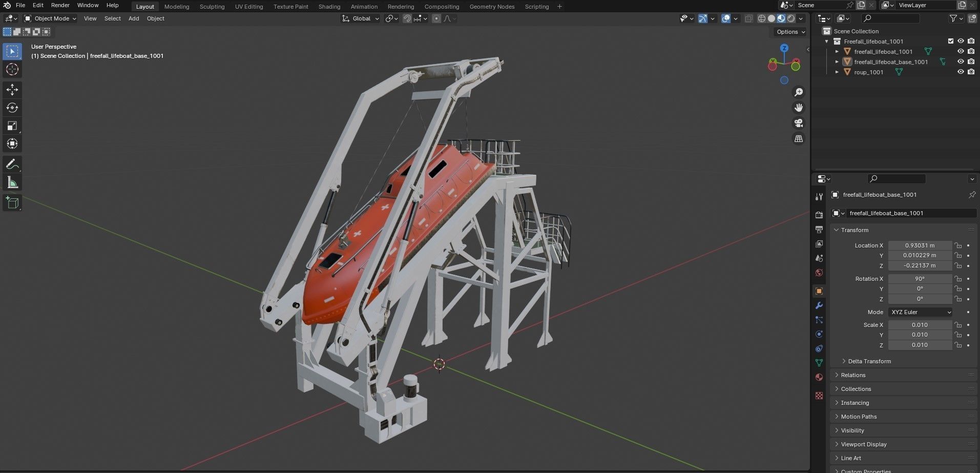Expand roup_1001 tree item
This screenshot has height=473, width=980.
pos(837,72)
